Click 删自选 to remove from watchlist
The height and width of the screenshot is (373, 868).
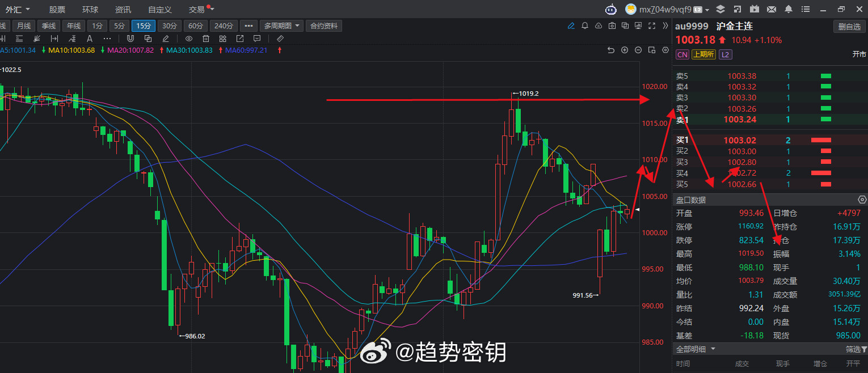pos(849,26)
